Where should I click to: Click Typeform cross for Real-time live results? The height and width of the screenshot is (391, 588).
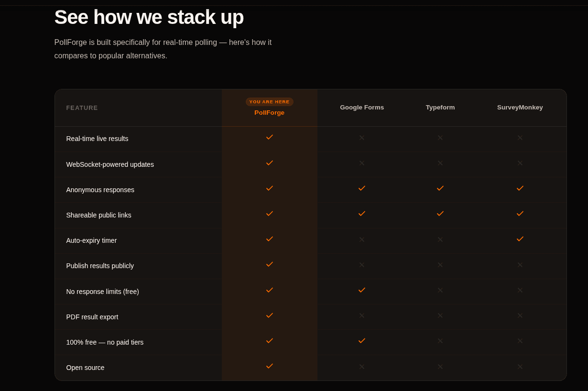click(440, 138)
